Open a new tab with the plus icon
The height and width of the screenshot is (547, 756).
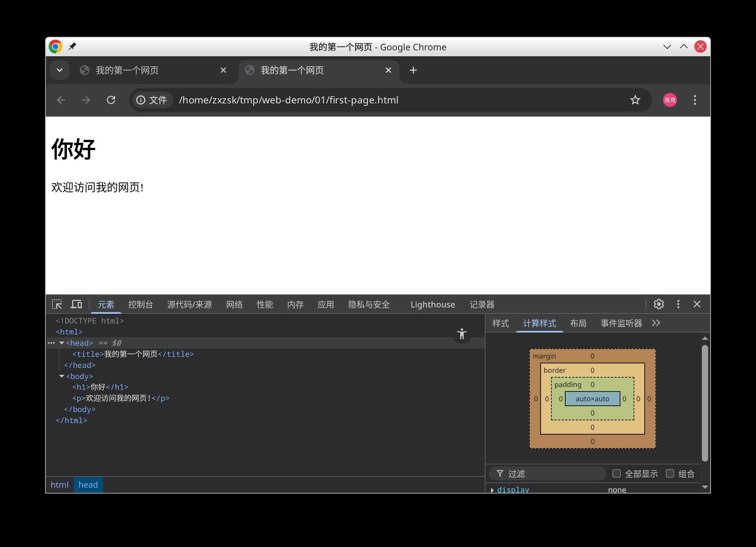pyautogui.click(x=413, y=70)
